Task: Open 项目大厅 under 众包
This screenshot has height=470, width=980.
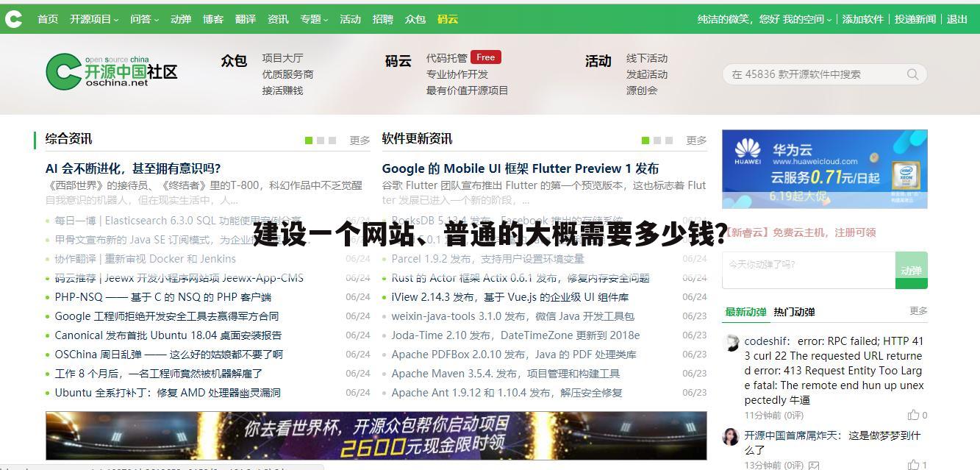Action: click(283, 58)
